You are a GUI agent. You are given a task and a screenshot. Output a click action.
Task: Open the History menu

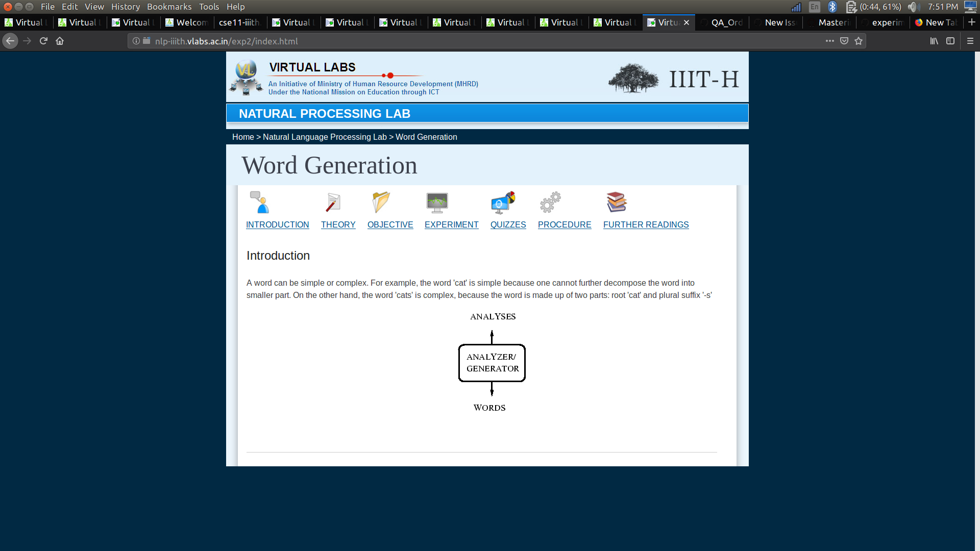pyautogui.click(x=125, y=7)
